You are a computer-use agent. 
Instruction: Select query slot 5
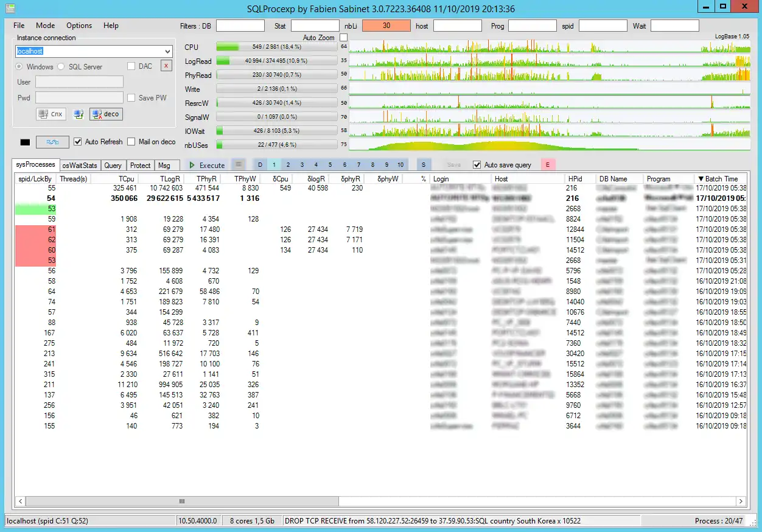click(330, 165)
